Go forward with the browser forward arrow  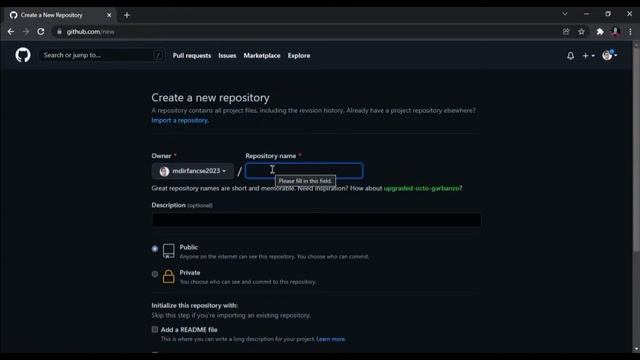point(26,31)
